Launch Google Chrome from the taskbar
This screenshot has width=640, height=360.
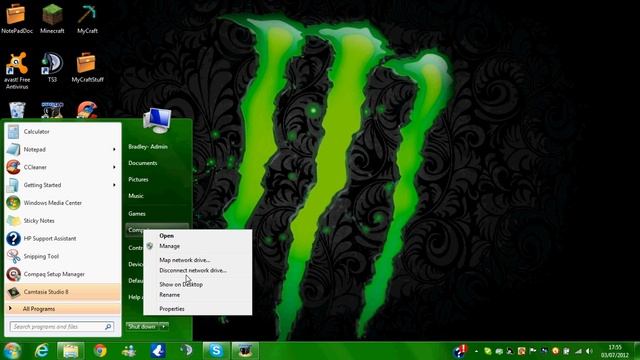click(100, 351)
